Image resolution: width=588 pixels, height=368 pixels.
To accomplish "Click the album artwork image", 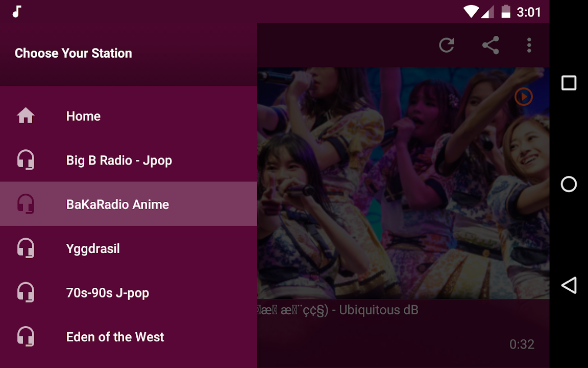I will 403,183.
